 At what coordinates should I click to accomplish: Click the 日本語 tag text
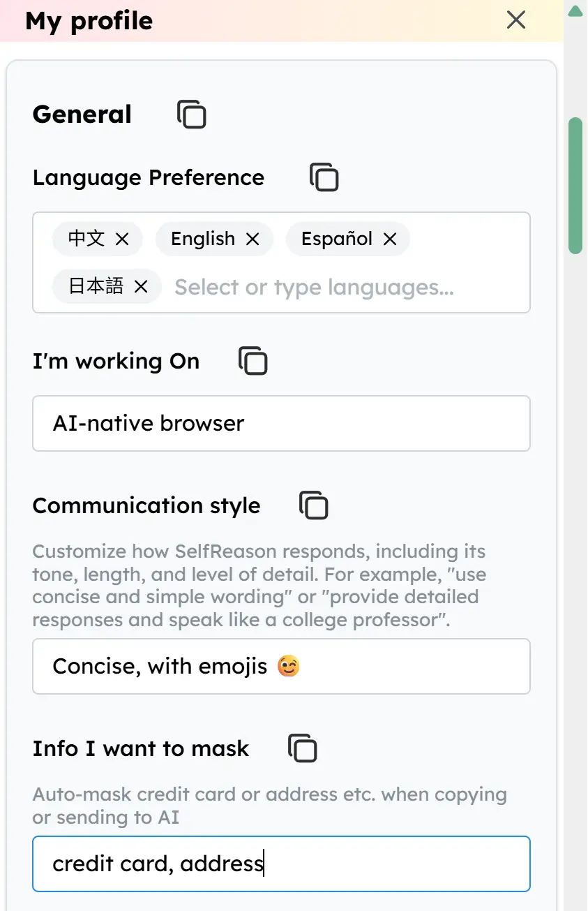[x=96, y=286]
